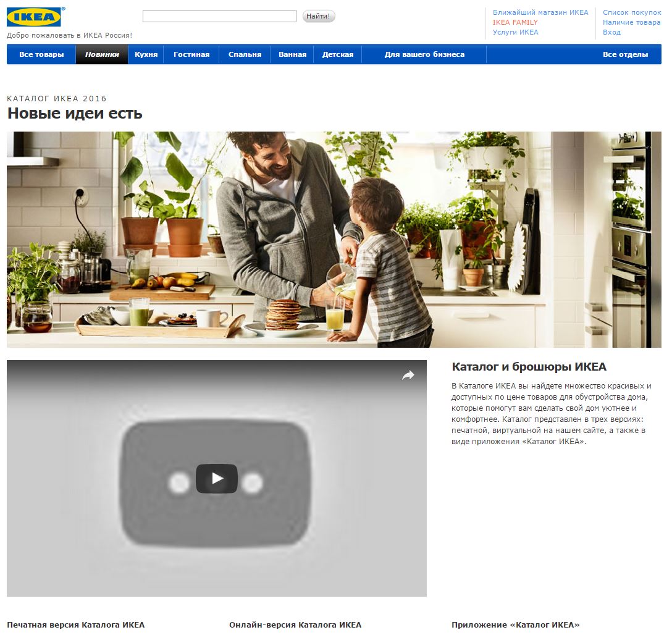This screenshot has height=635, width=672.
Task: Select the Детская menu item
Action: 338,54
